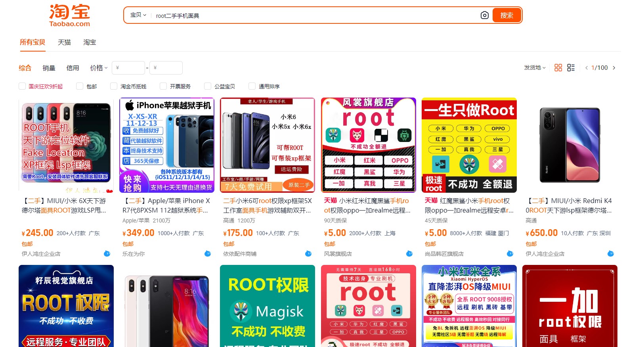Go to previous results page arrow

point(587,68)
